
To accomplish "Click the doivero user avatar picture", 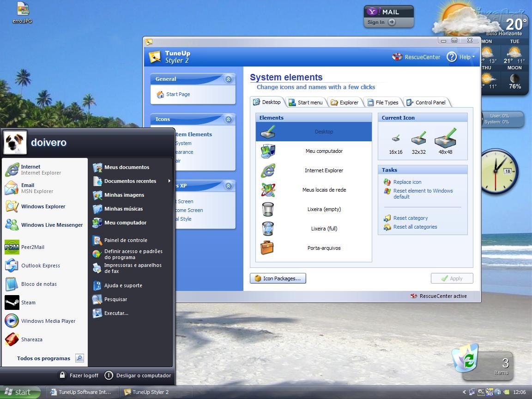I will [15, 143].
